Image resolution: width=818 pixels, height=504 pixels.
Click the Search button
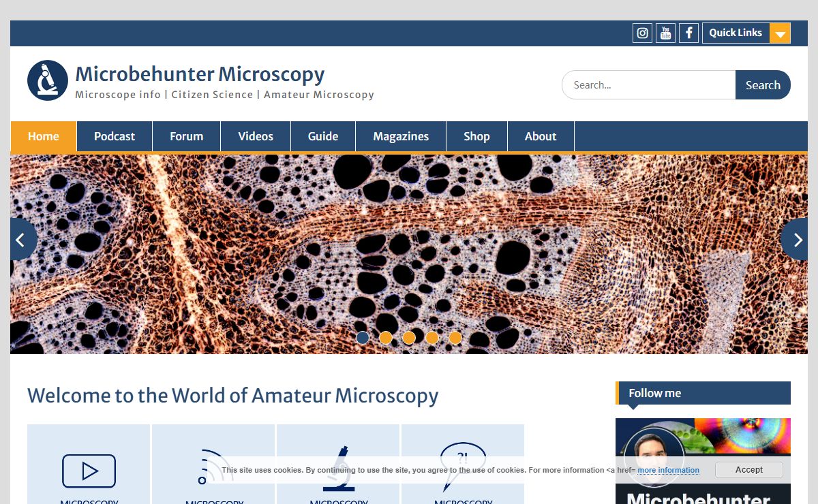[763, 85]
